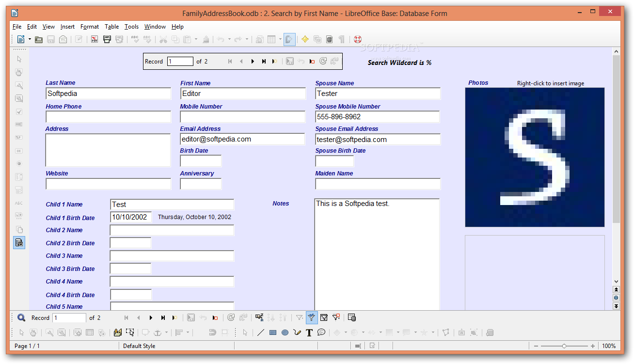Screen dimensions: 634x364
Task: Delete record in form navigation bar
Action: [312, 62]
